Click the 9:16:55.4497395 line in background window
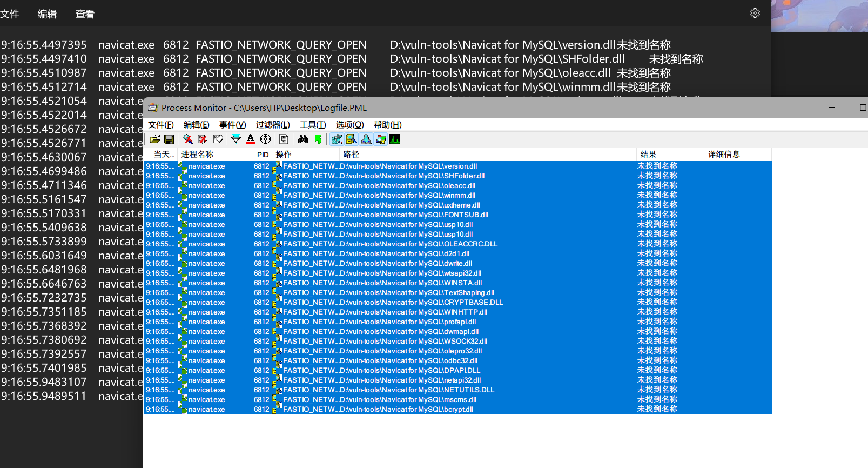The height and width of the screenshot is (468, 868). (336, 45)
